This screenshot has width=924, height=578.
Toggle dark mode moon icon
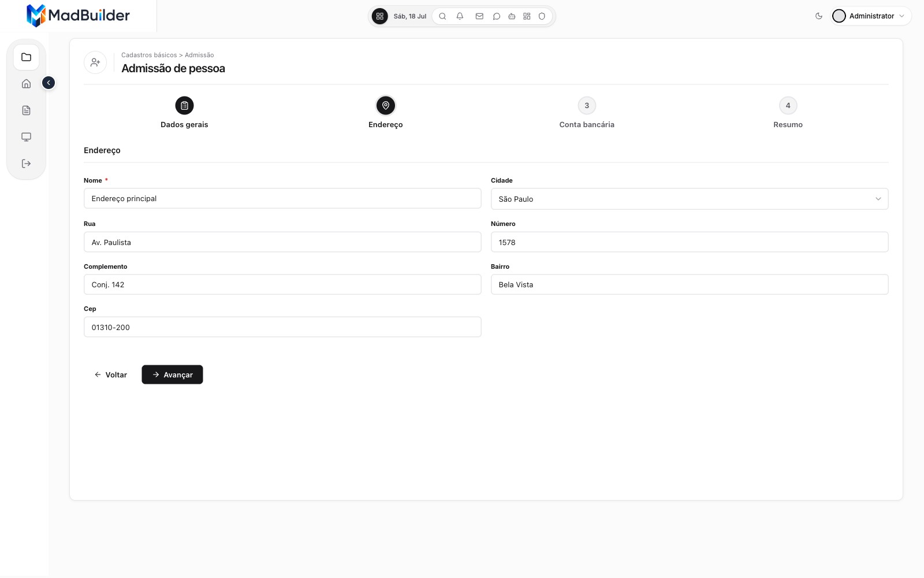pyautogui.click(x=819, y=16)
